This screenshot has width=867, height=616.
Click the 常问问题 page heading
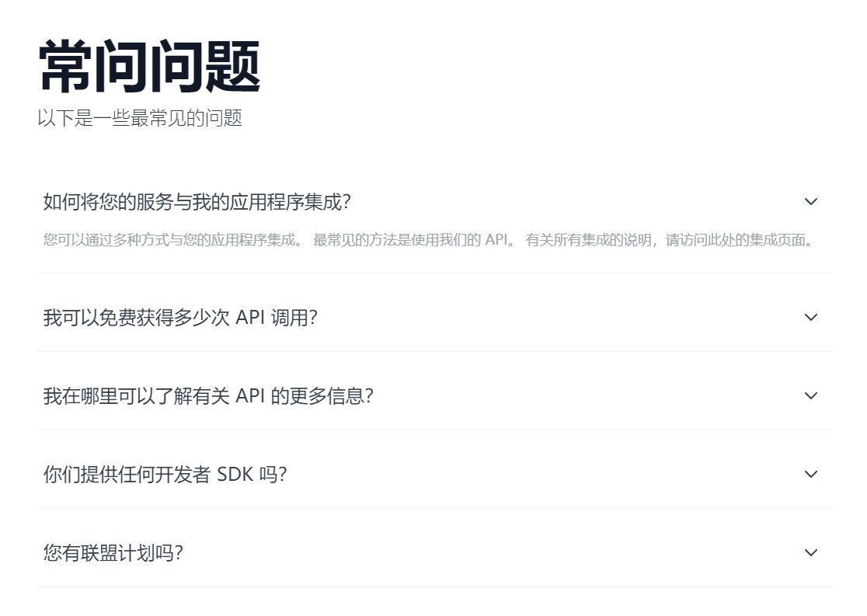149,68
